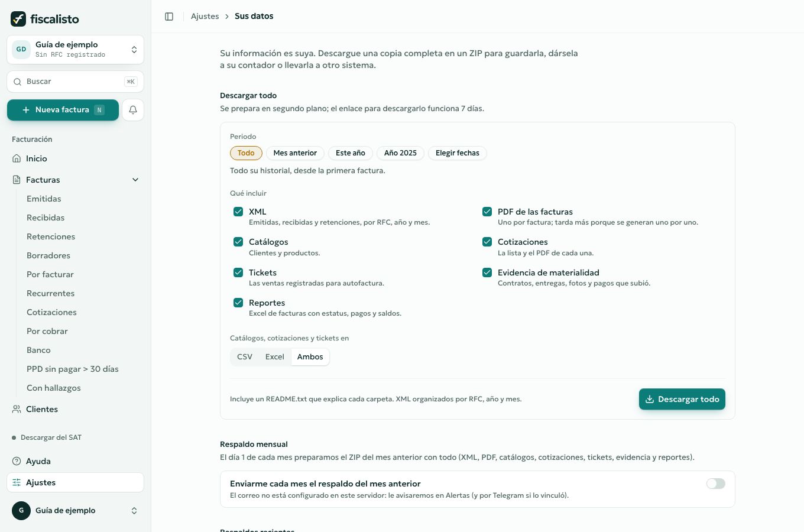
Task: Click the search magnifier icon
Action: pyautogui.click(x=17, y=82)
